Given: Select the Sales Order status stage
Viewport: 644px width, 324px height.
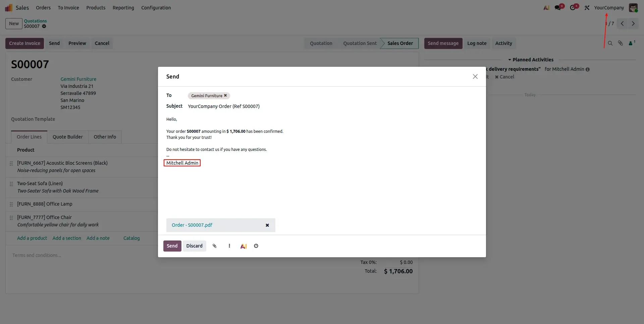Looking at the screenshot, I should pos(400,43).
